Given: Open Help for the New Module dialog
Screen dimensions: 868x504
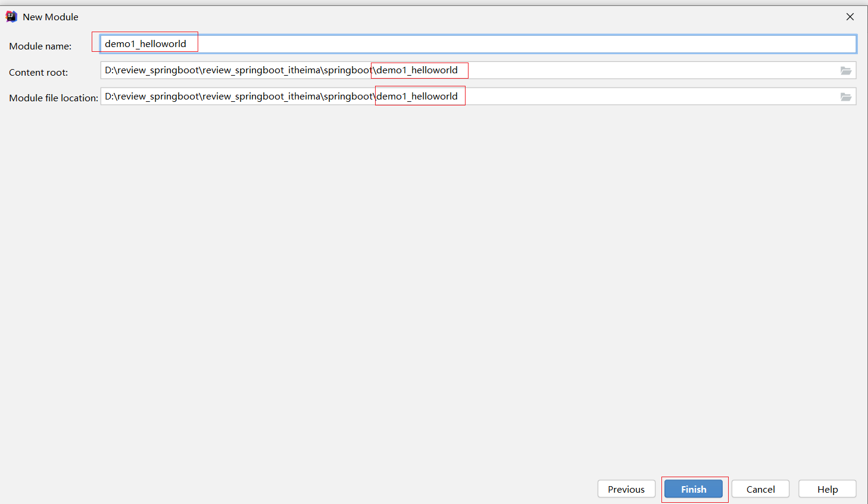Looking at the screenshot, I should [x=827, y=489].
